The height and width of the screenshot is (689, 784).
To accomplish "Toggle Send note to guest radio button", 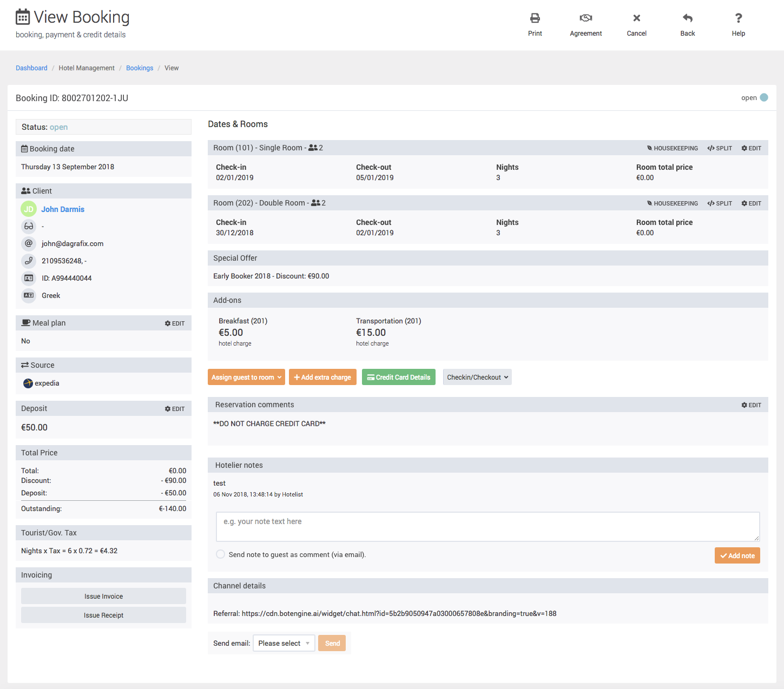I will point(220,554).
